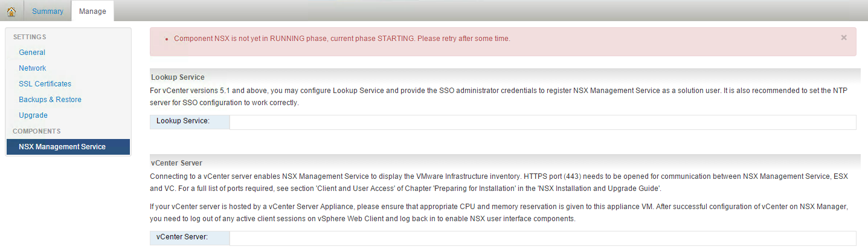The width and height of the screenshot is (868, 252).
Task: Dismiss the NSX error alert
Action: (843, 37)
